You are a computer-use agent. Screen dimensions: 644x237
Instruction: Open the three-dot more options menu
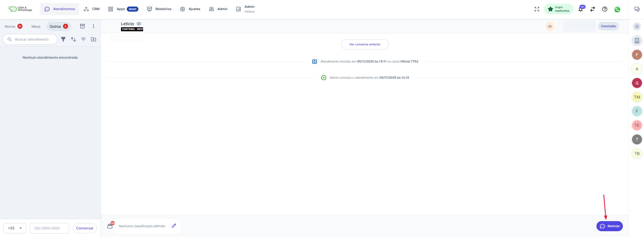pos(94,26)
